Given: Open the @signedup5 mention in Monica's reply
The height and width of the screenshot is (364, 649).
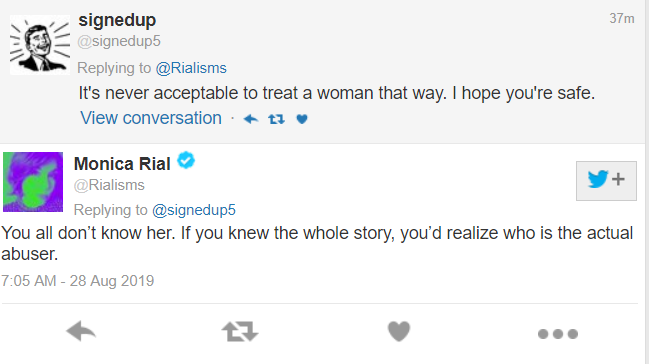Looking at the screenshot, I should coord(194,210).
